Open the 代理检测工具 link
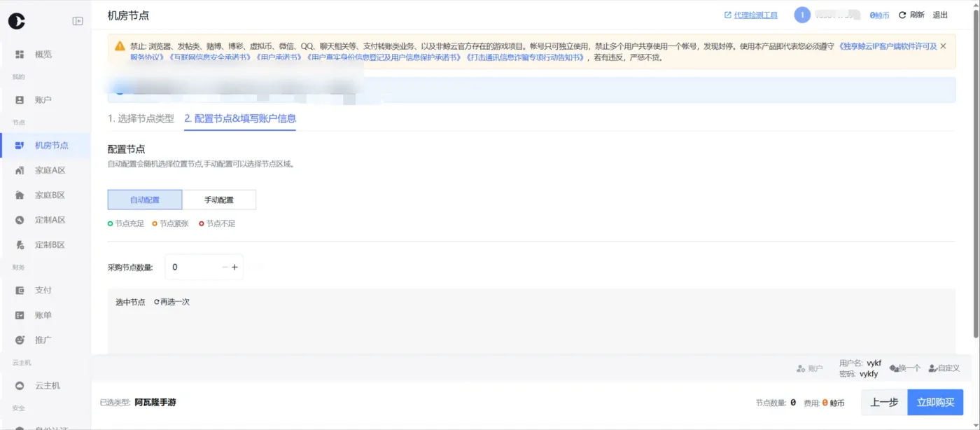The width and height of the screenshot is (980, 430). (755, 15)
